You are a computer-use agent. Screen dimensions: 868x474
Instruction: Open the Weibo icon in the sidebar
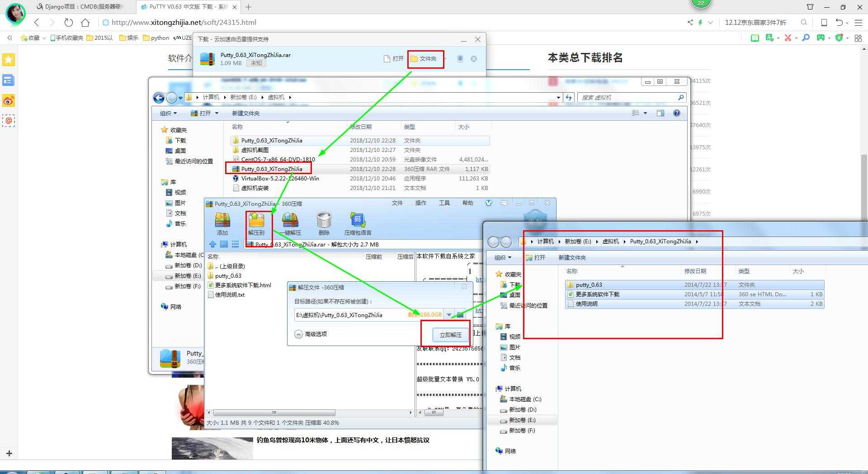pyautogui.click(x=9, y=100)
